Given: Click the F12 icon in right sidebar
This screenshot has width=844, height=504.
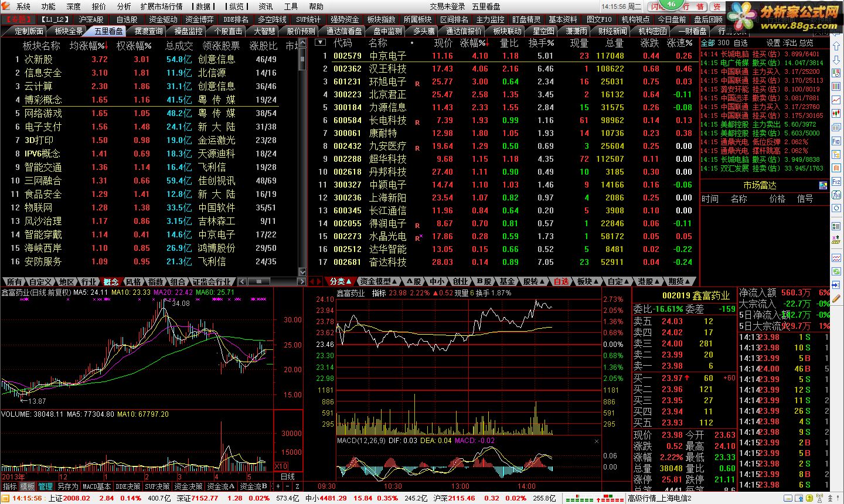Looking at the screenshot, I should coord(836,181).
